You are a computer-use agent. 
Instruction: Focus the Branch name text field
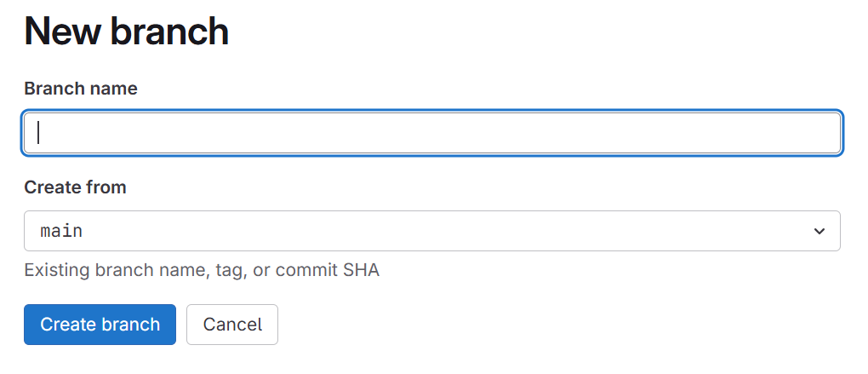(x=432, y=133)
